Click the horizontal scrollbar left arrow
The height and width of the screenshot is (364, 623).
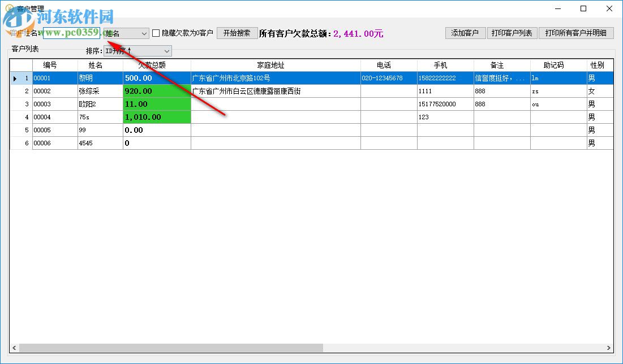click(14, 348)
